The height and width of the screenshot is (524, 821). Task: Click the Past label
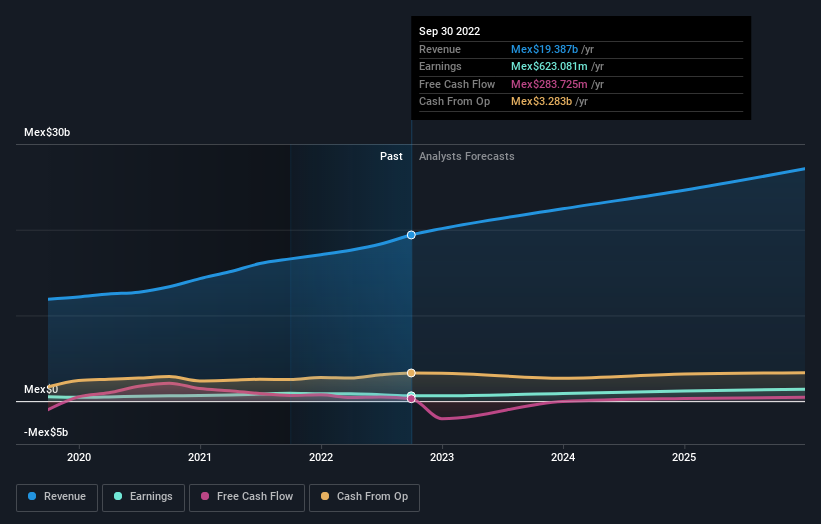click(x=391, y=157)
